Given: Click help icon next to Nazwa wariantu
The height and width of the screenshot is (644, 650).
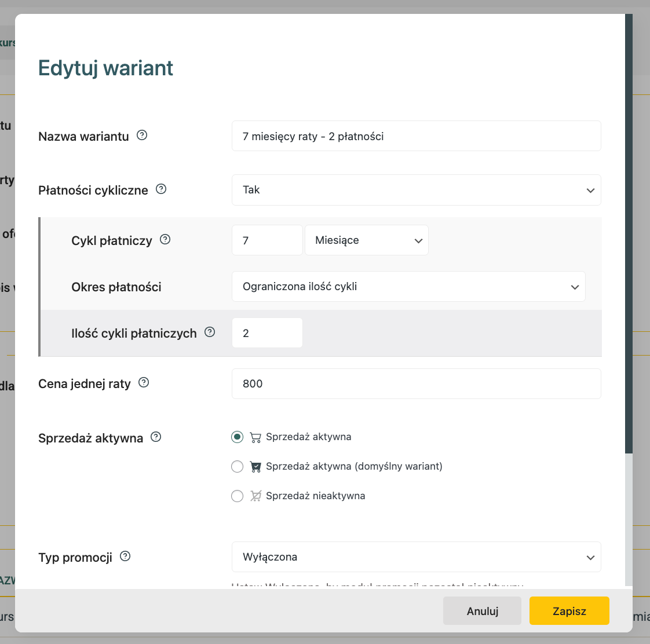Looking at the screenshot, I should pyautogui.click(x=142, y=136).
